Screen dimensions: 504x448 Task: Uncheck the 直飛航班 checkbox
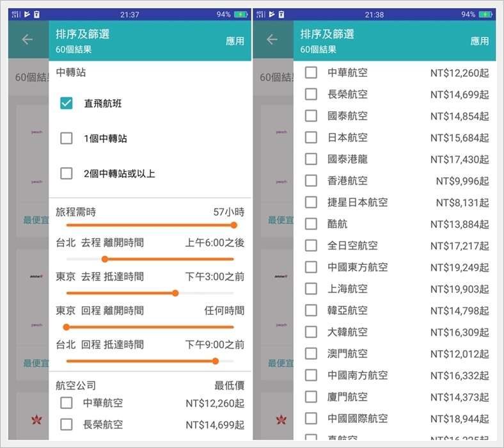67,103
